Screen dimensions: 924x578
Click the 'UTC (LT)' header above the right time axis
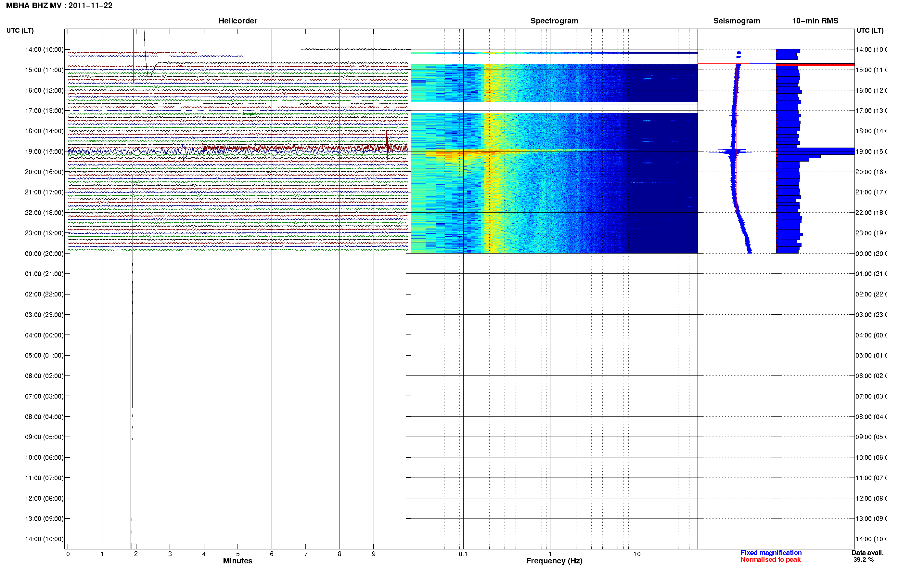[870, 31]
